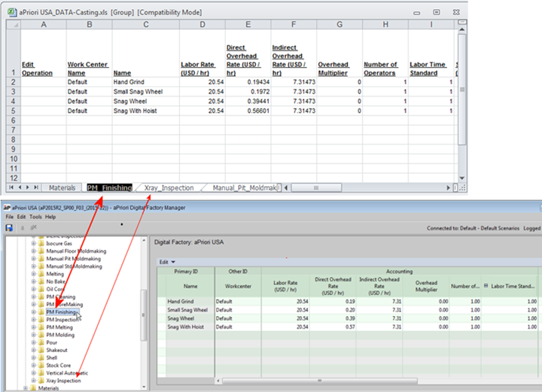Viewport: 542px width, 392px height.
Task: Click the Excel vertical scrollbar thumb
Action: [x=461, y=89]
